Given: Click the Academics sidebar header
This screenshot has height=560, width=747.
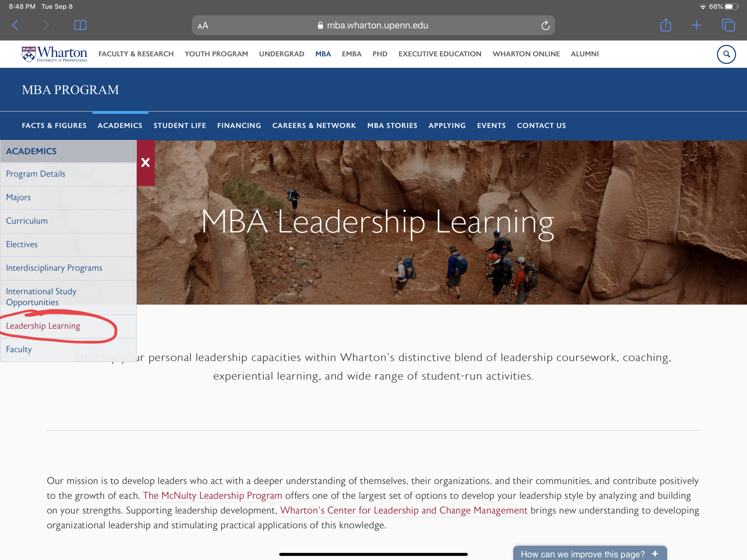Looking at the screenshot, I should click(x=68, y=151).
